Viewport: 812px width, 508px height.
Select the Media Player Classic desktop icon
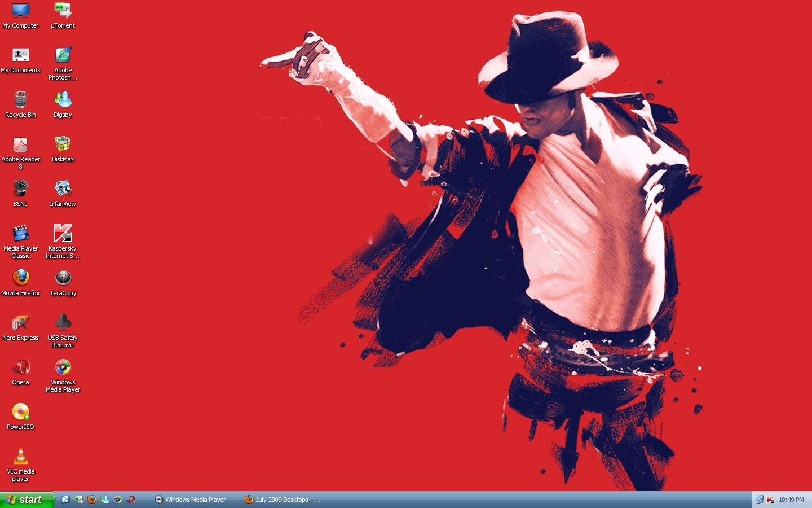[20, 242]
